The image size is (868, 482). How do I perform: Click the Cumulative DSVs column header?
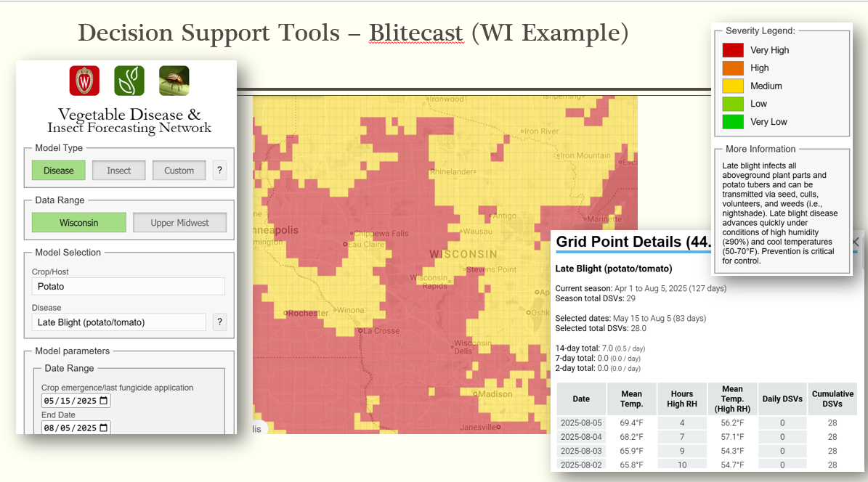pos(832,399)
